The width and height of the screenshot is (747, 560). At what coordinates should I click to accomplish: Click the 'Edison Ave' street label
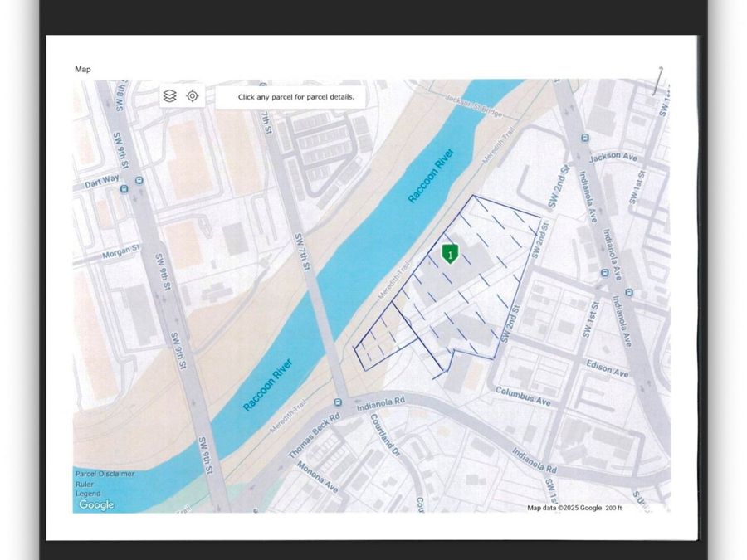[608, 368]
